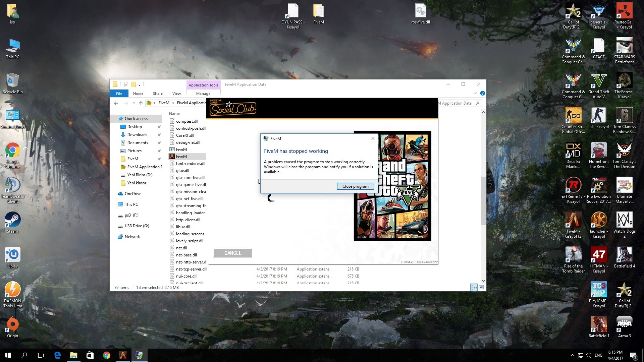Open volume control in system tray
644x362 pixels.
pos(589,355)
